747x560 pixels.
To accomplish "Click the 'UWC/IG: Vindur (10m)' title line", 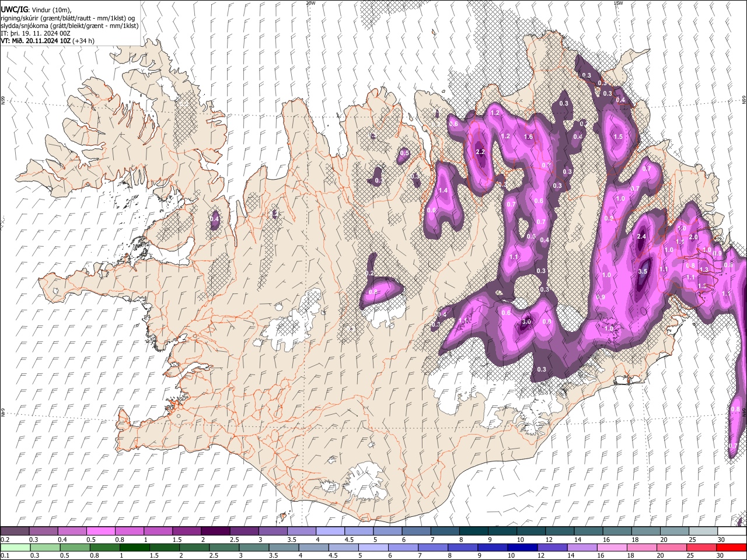I will 36,9.
